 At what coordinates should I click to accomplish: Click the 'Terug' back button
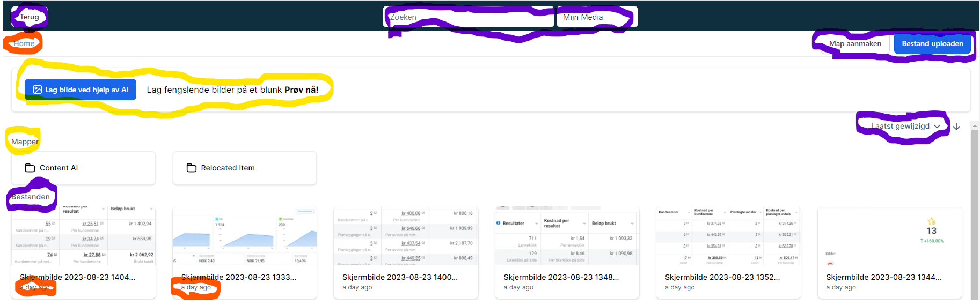(x=30, y=17)
